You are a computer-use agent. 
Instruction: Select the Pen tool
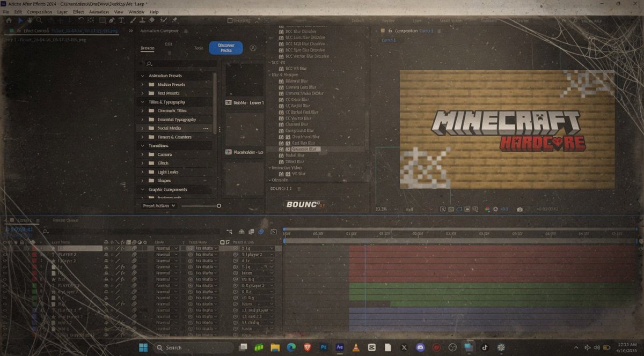click(x=112, y=20)
